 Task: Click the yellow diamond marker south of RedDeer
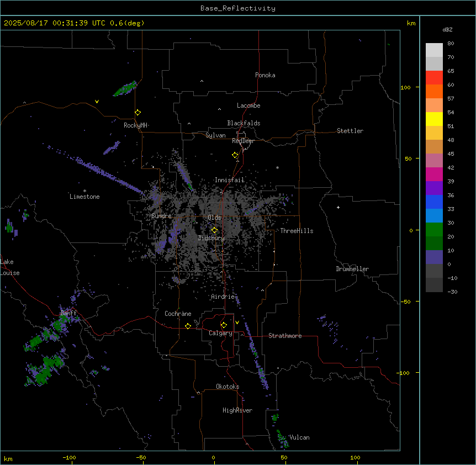(235, 155)
